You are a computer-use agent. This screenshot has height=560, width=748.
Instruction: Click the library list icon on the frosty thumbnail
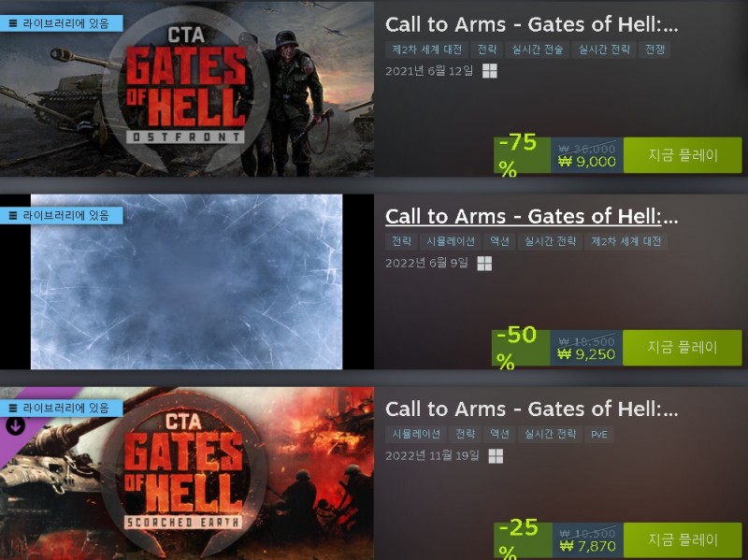tap(13, 216)
